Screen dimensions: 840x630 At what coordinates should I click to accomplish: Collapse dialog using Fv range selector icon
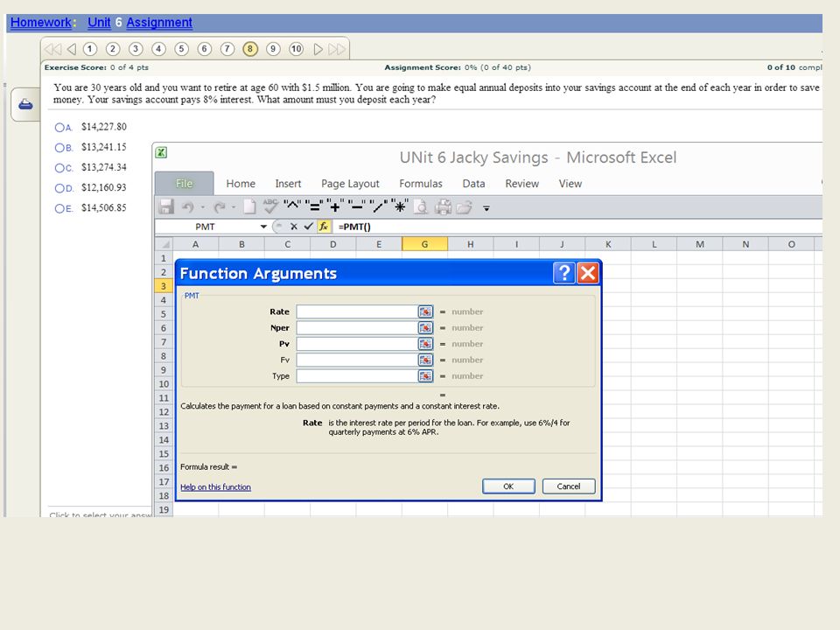(x=425, y=360)
